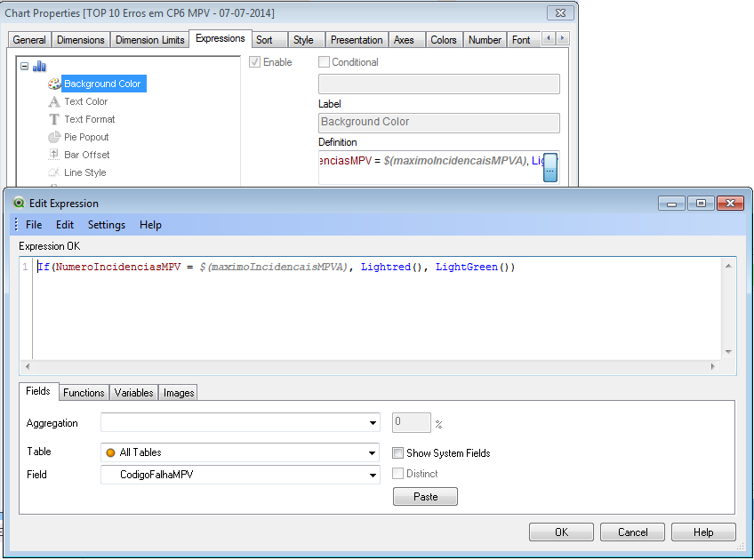Open the General tab in Chart Properties
The image size is (754, 560).
pyautogui.click(x=29, y=40)
